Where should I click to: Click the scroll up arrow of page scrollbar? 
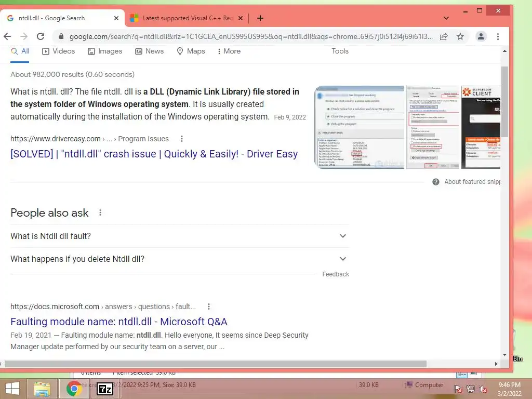504,51
